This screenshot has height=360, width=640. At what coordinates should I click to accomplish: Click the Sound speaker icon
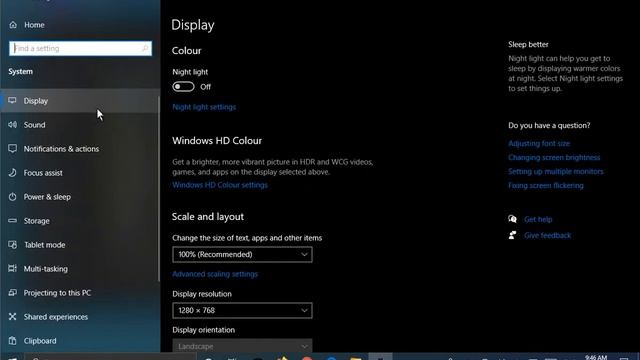pyautogui.click(x=13, y=124)
